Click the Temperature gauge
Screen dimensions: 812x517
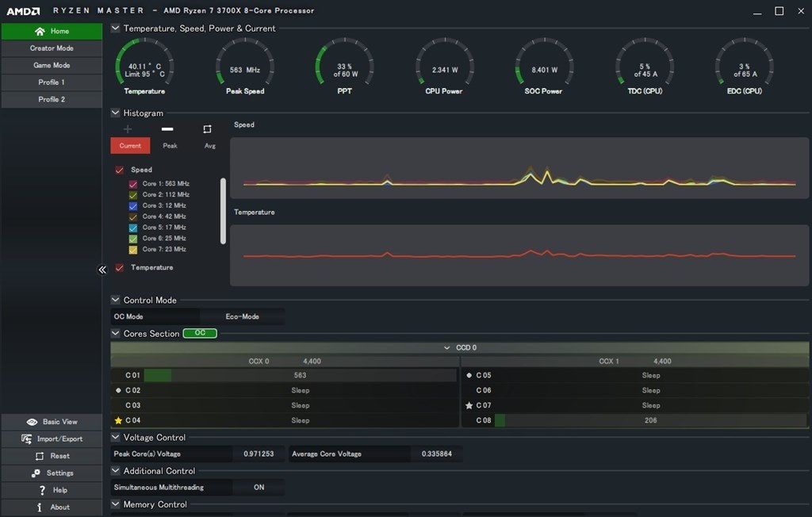click(144, 66)
